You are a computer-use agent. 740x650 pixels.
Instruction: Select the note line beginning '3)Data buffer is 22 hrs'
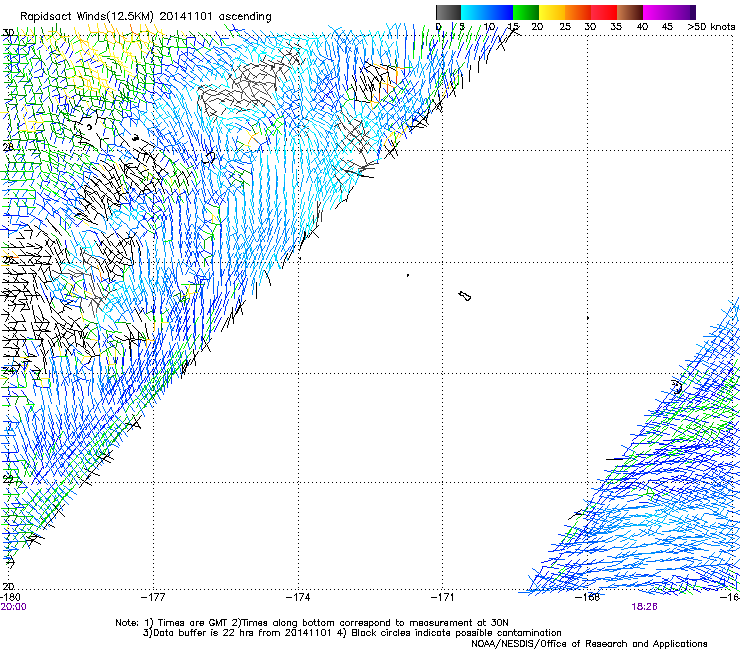click(352, 633)
